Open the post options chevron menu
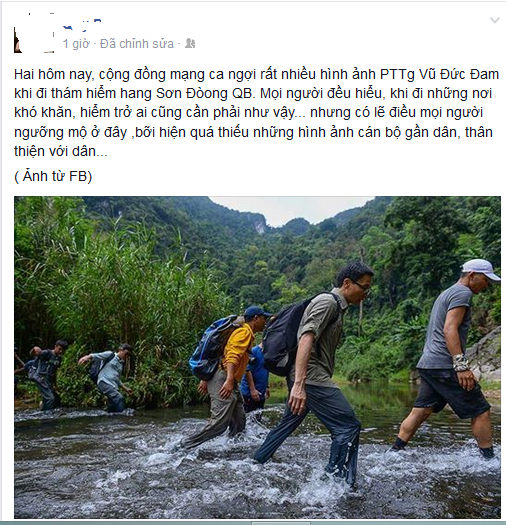 495,20
